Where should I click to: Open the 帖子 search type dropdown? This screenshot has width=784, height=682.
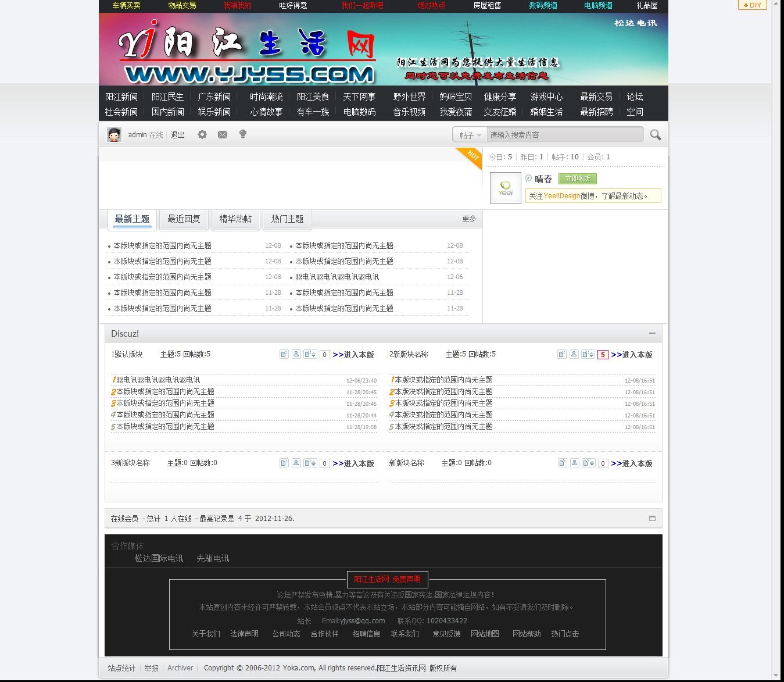click(469, 134)
